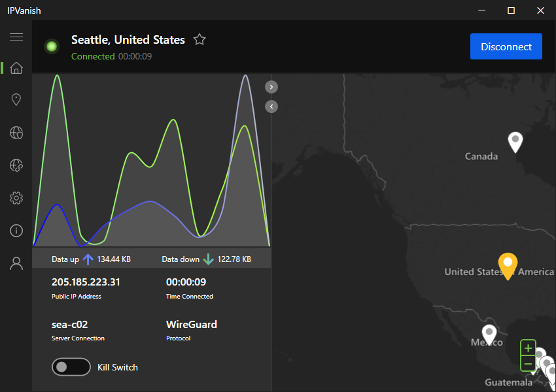Go to the Home sidebar icon
556x392 pixels.
click(x=16, y=68)
